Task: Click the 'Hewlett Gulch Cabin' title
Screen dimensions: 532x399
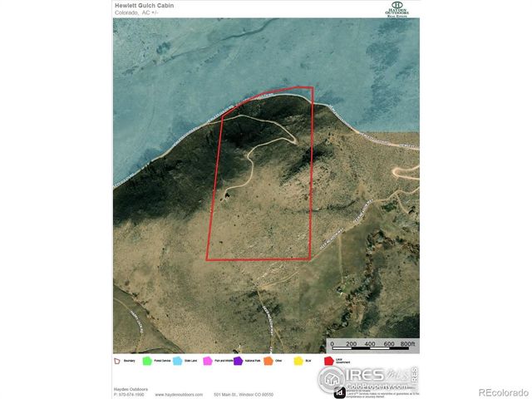Action: tap(144, 6)
